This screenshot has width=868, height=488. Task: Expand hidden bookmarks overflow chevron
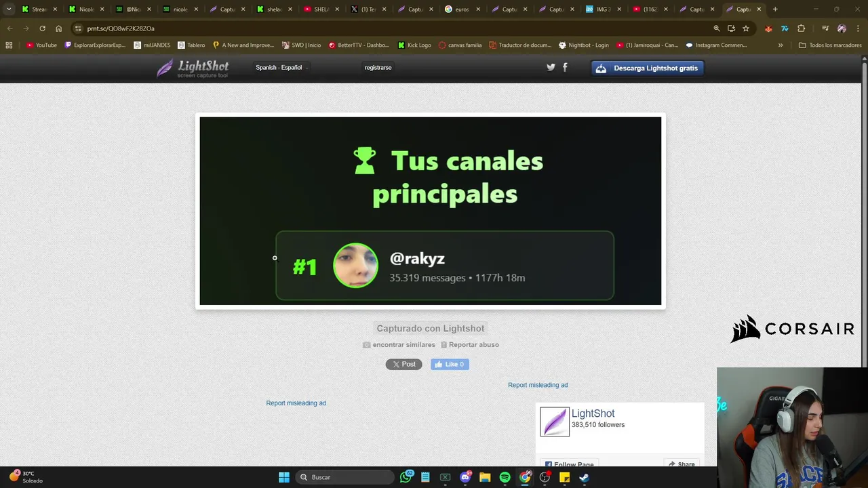click(781, 45)
